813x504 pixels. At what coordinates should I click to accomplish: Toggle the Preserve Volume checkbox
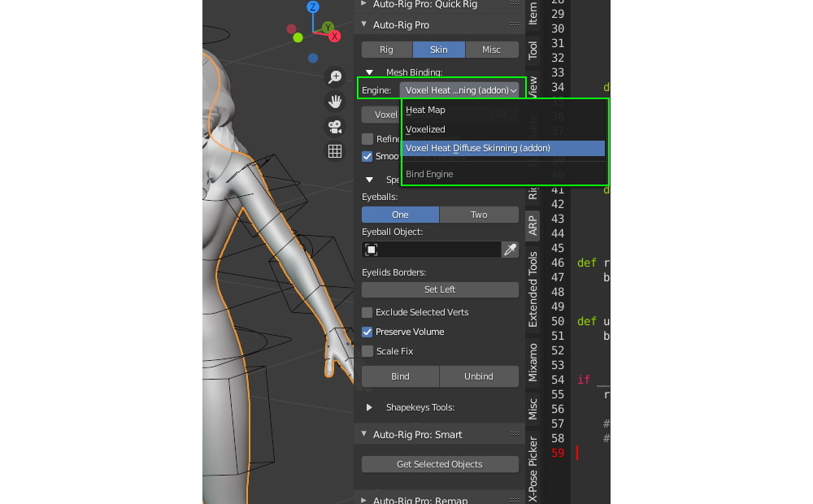[x=367, y=332]
